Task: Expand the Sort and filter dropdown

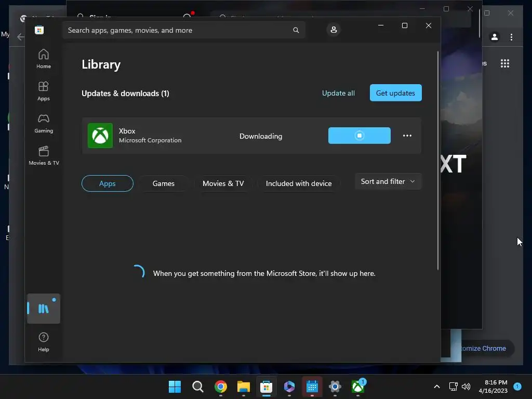Action: pyautogui.click(x=388, y=181)
